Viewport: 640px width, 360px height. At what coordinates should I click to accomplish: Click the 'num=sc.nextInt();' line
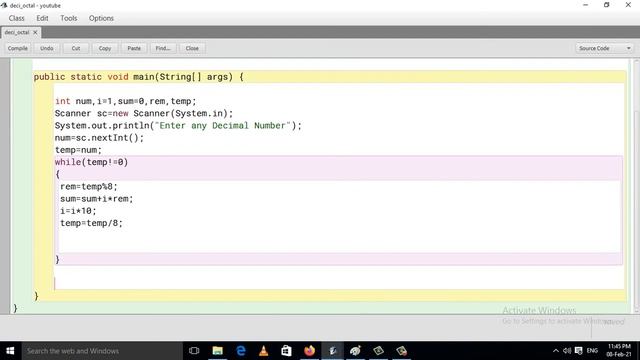99,138
